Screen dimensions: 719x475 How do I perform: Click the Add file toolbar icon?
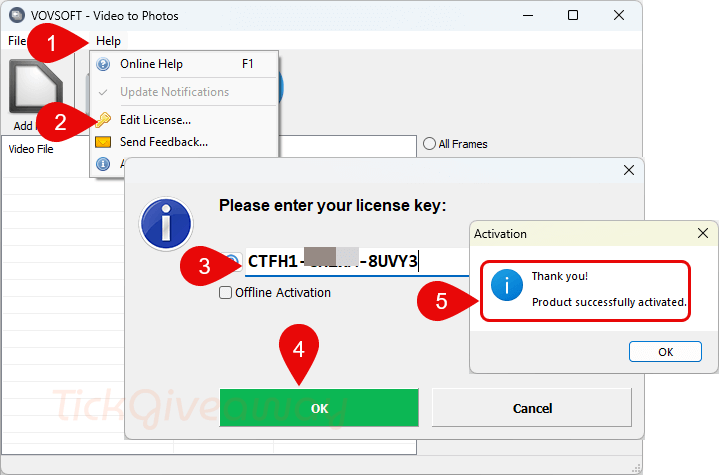(x=37, y=86)
